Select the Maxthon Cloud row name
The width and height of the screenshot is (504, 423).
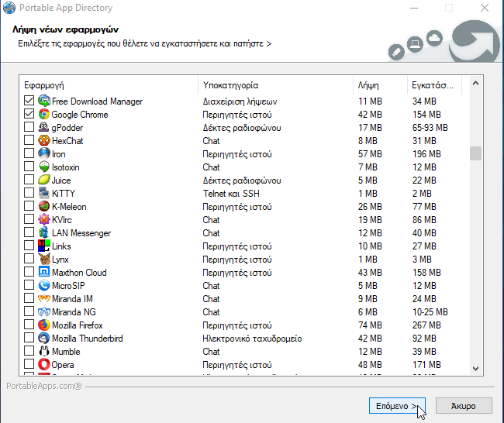click(79, 273)
